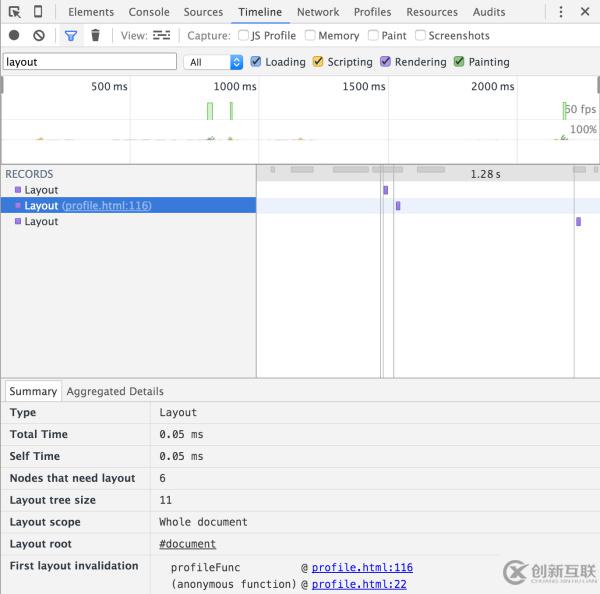Viewport: 600px width, 594px height.
Task: Click the layout filter text field
Action: tap(90, 62)
